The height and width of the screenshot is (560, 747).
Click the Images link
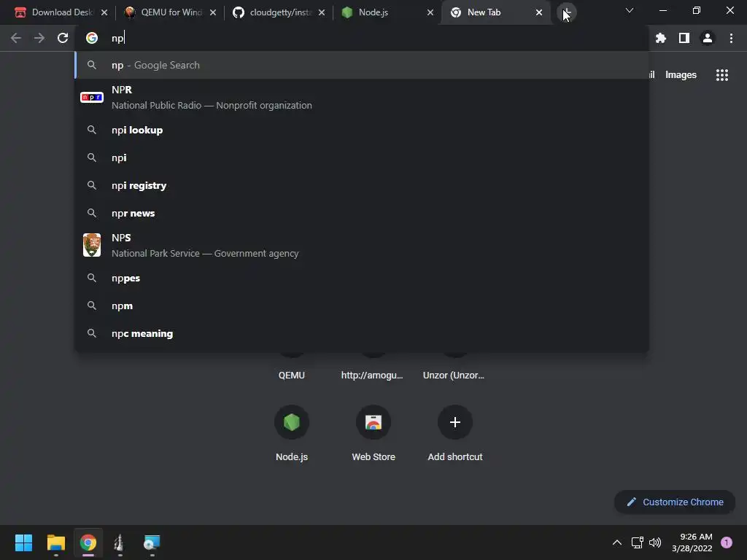tap(681, 75)
